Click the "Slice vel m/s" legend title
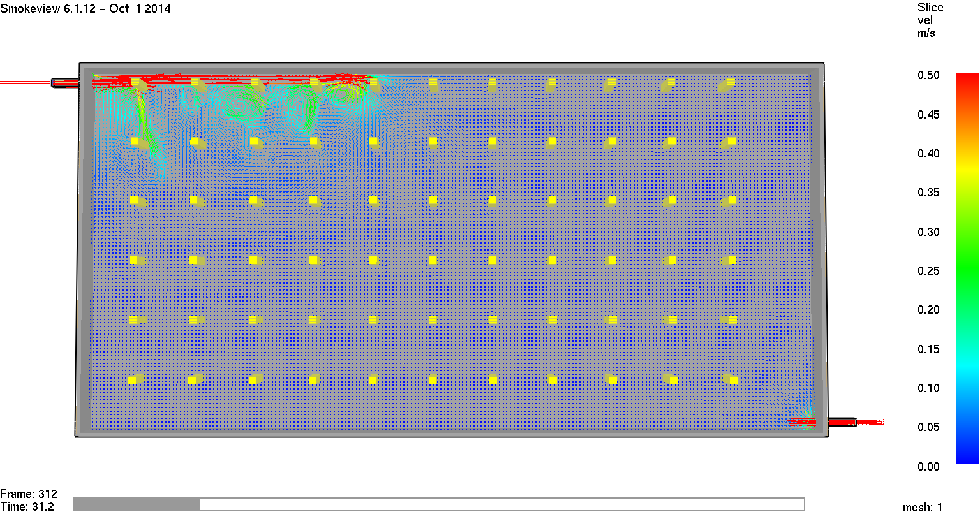Viewport: 980px width, 512px height. (x=930, y=20)
